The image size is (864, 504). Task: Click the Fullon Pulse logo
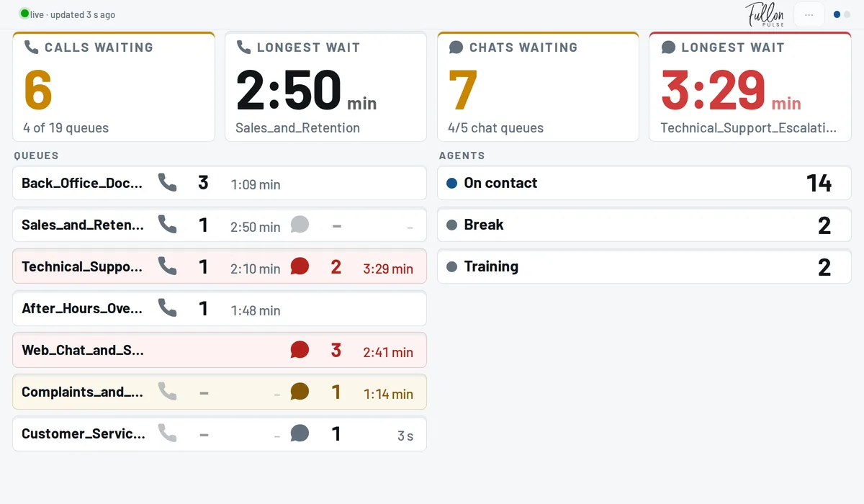click(x=765, y=14)
